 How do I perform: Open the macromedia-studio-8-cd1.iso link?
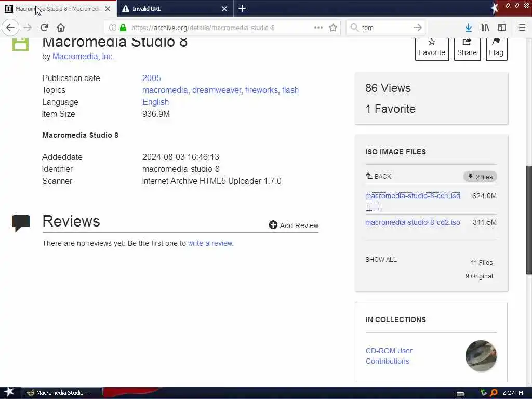point(413,196)
